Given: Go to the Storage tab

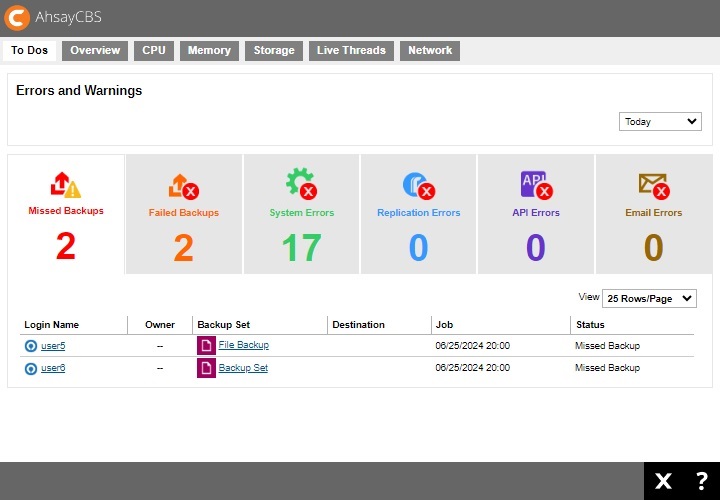Looking at the screenshot, I should [x=273, y=51].
